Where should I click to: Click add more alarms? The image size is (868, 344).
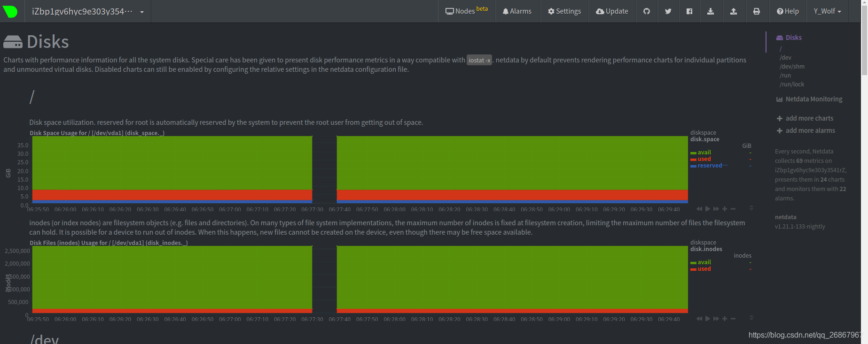pyautogui.click(x=806, y=130)
